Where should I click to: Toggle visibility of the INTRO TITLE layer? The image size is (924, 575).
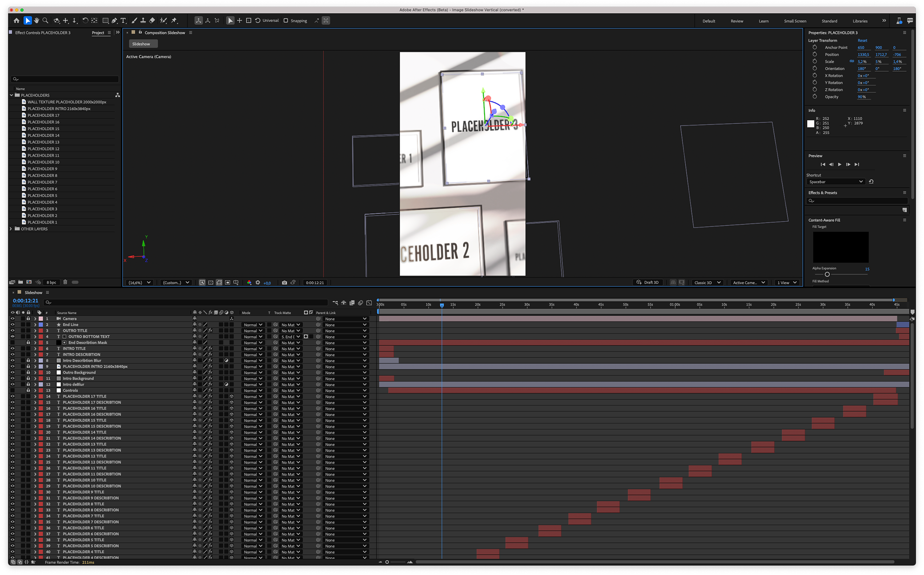[x=13, y=348]
